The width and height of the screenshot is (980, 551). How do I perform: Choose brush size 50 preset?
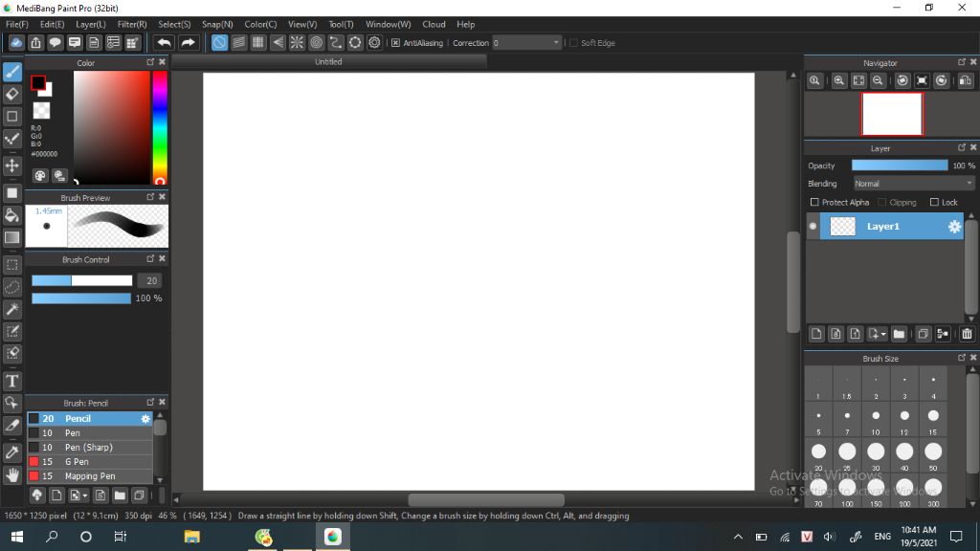point(933,455)
